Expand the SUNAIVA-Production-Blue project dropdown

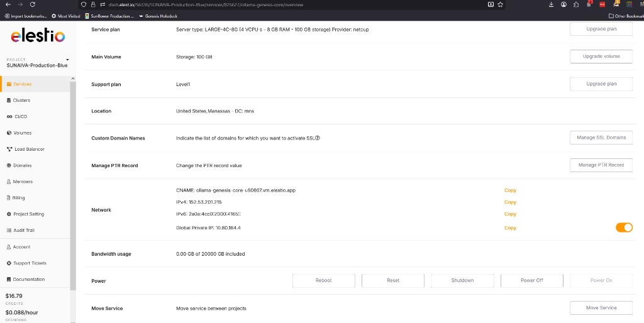tap(67, 60)
